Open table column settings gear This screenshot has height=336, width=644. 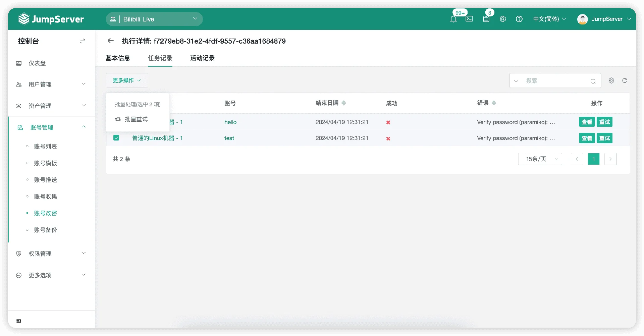611,80
